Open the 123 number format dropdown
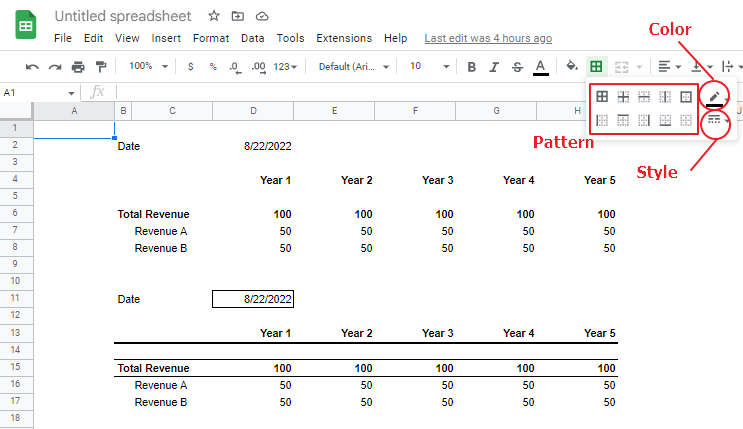The height and width of the screenshot is (429, 743). click(x=285, y=67)
